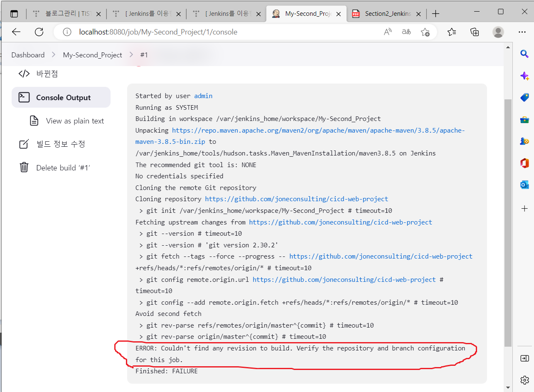Open the Collections icon
The width and height of the screenshot is (534, 392).
475,32
